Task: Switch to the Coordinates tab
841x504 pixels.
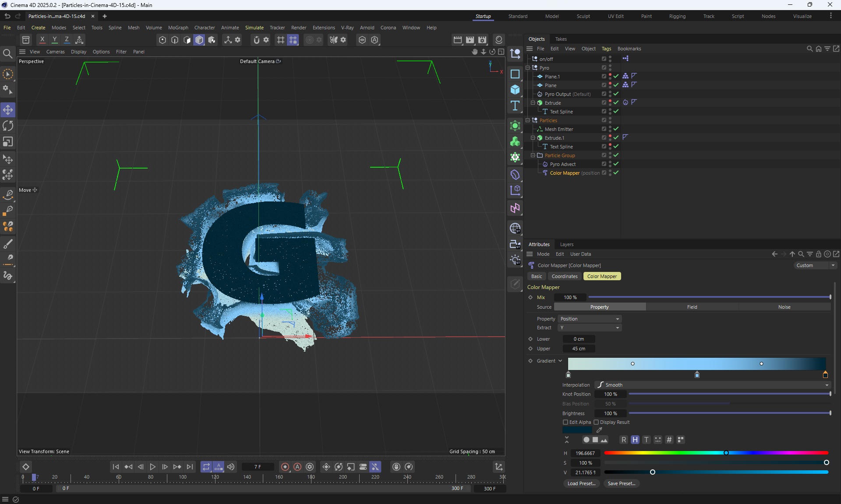Action: pos(564,276)
